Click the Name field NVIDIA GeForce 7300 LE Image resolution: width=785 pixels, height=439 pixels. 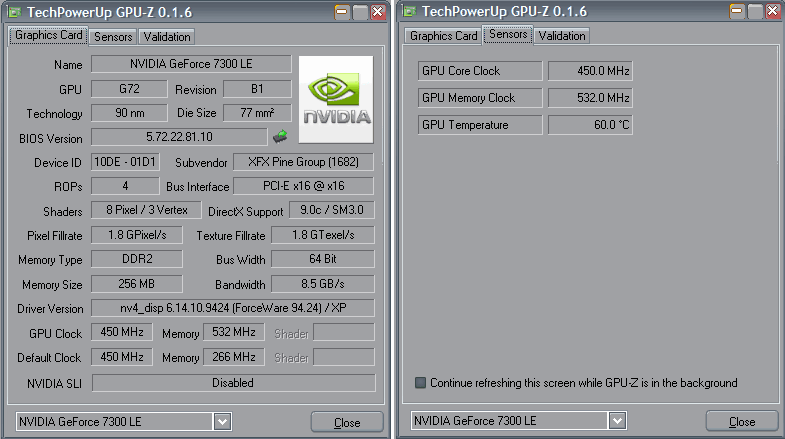coord(191,64)
